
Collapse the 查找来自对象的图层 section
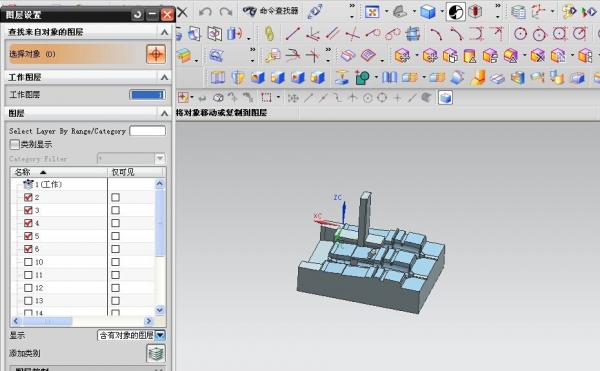click(165, 32)
